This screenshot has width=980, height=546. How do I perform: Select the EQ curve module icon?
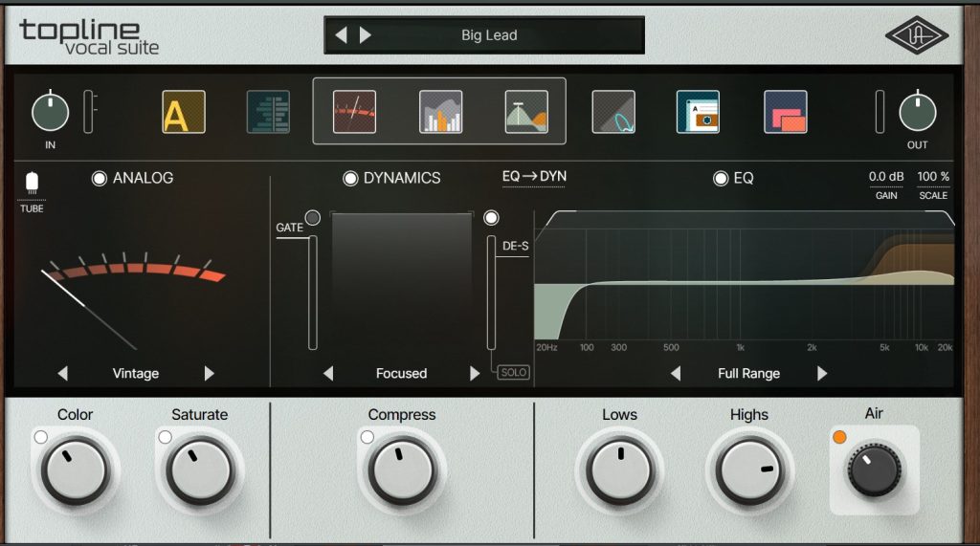(x=526, y=112)
